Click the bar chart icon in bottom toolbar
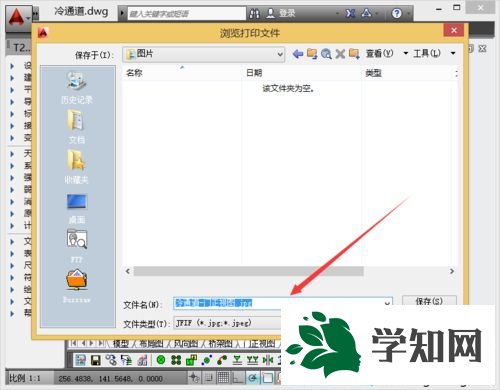The width and height of the screenshot is (500, 390). [x=143, y=360]
